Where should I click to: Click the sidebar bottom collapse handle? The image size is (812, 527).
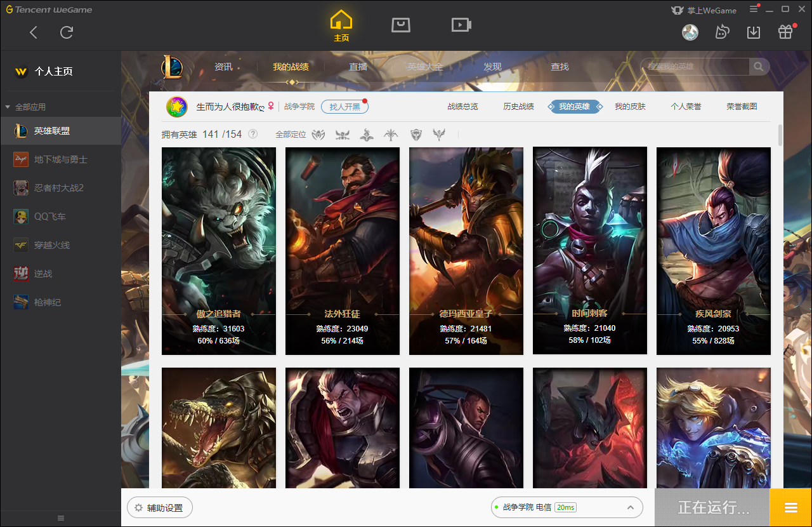(x=61, y=518)
